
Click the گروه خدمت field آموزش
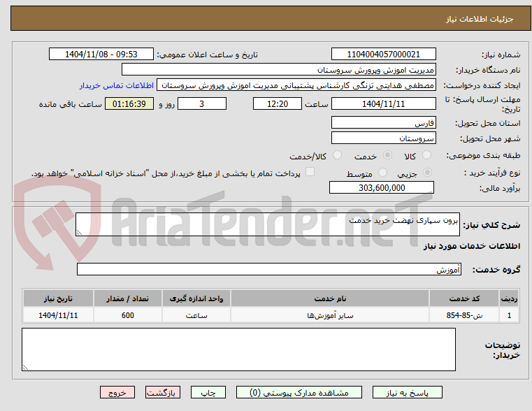pyautogui.click(x=269, y=269)
